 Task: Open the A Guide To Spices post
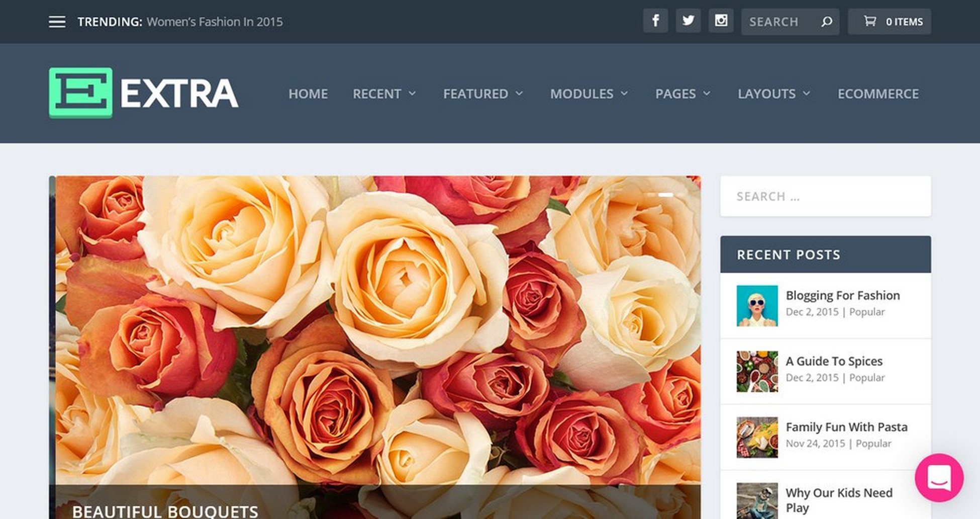834,361
